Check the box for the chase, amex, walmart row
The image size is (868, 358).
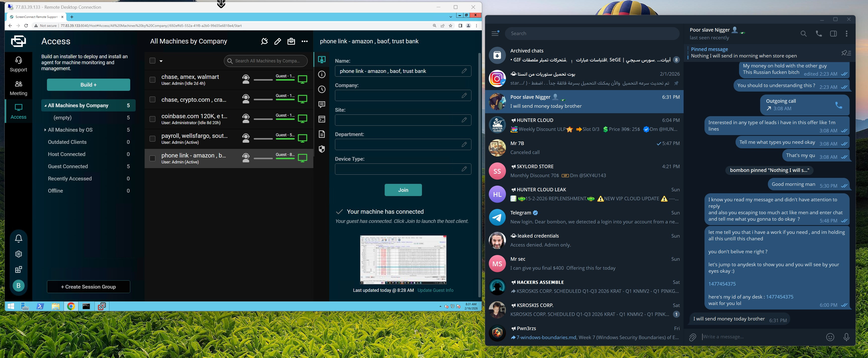[x=152, y=80]
